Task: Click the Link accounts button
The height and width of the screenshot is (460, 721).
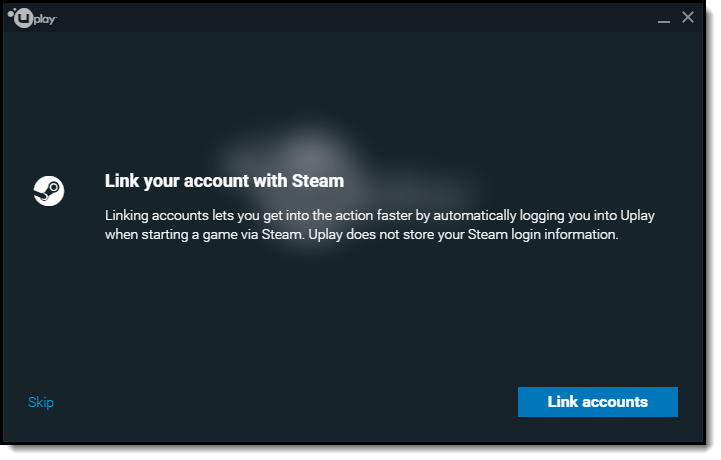Action: [x=598, y=402]
